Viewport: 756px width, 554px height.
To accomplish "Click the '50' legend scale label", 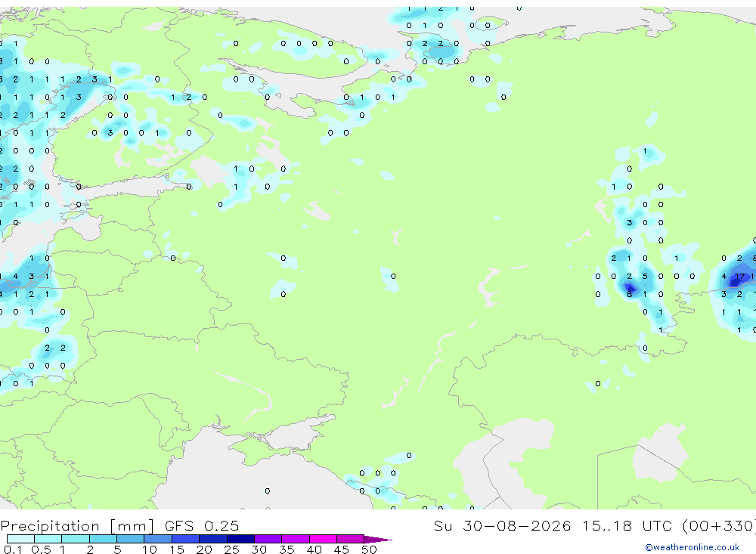I will tap(370, 549).
